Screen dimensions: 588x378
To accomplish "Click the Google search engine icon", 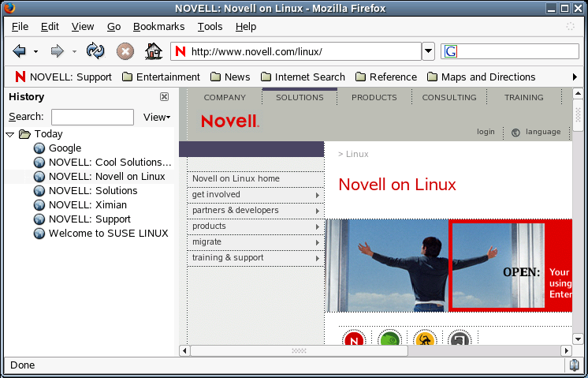I will tap(450, 51).
